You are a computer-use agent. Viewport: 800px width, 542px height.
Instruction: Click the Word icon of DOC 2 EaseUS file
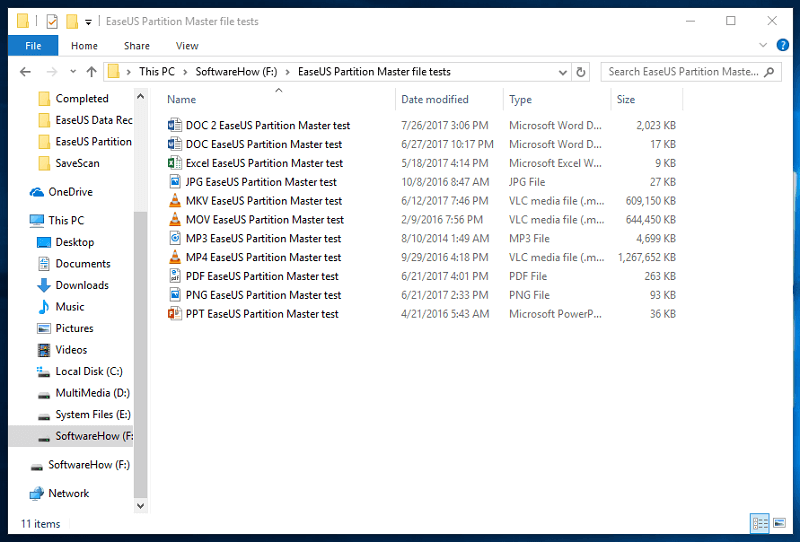[x=174, y=125]
